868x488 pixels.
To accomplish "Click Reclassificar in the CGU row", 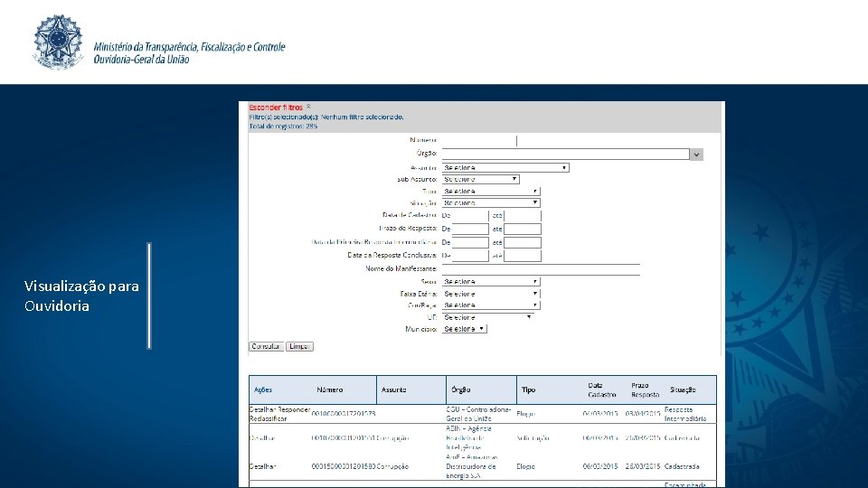I will coord(269,418).
